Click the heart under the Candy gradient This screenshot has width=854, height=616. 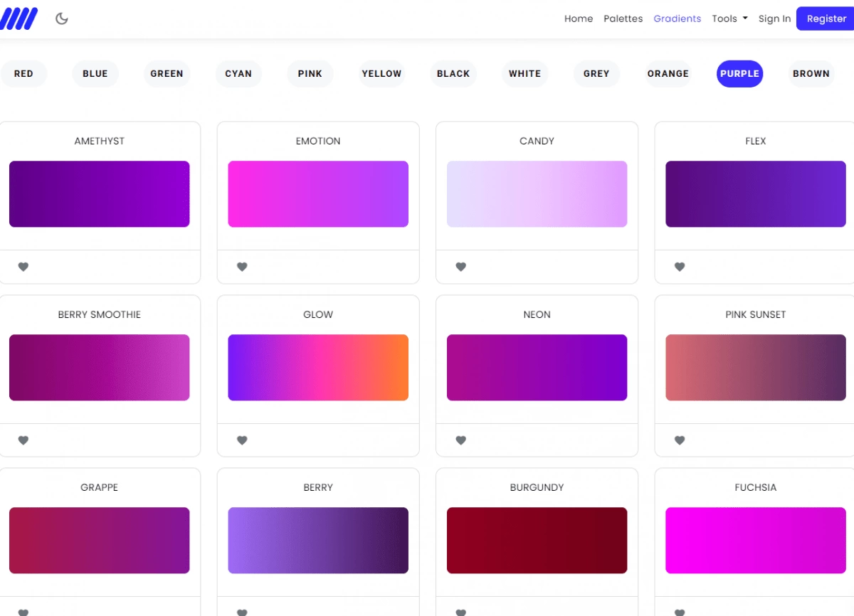click(x=460, y=267)
